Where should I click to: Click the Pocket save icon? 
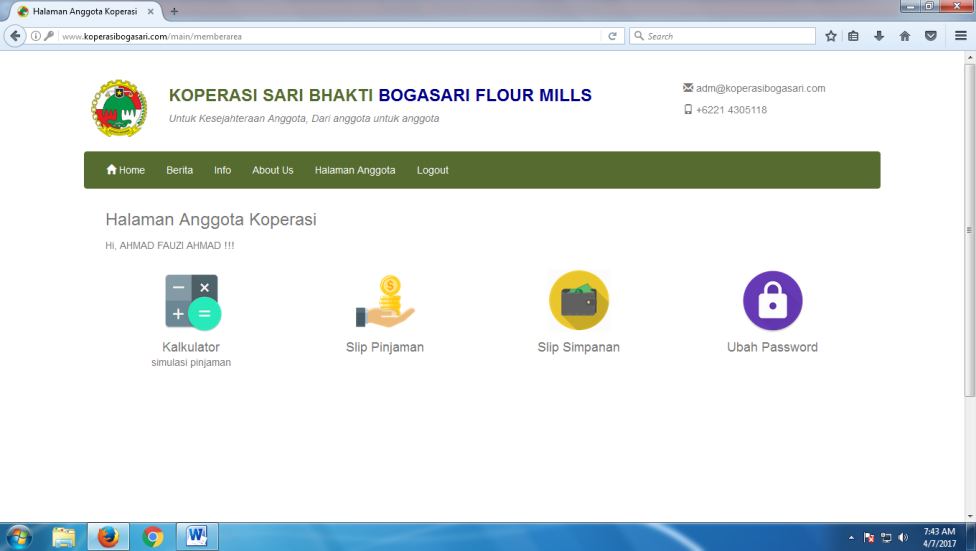930,36
